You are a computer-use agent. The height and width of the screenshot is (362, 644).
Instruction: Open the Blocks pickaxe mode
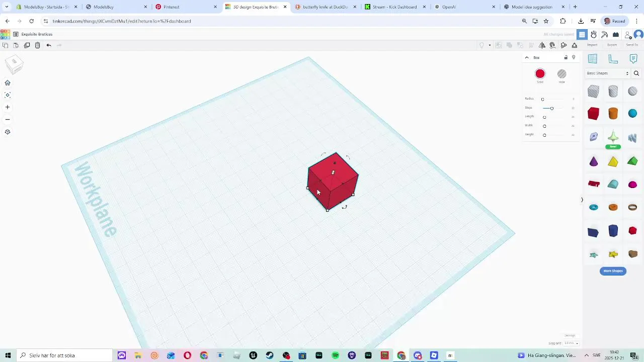pos(604,34)
